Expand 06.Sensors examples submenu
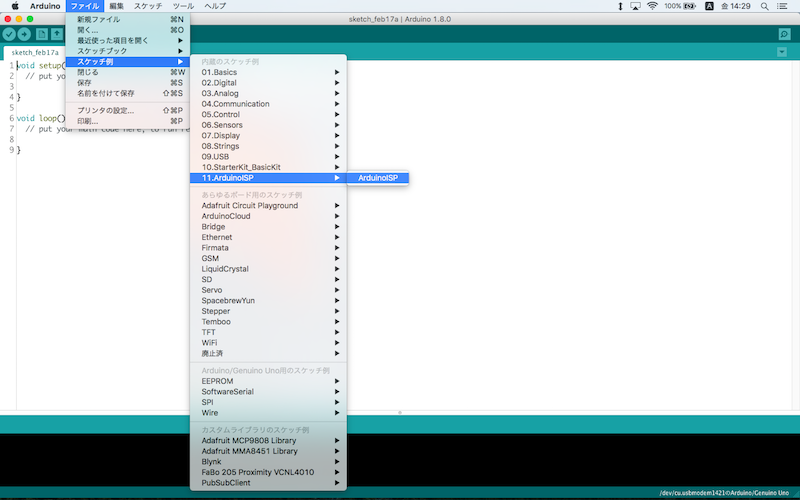The image size is (800, 500). (268, 125)
